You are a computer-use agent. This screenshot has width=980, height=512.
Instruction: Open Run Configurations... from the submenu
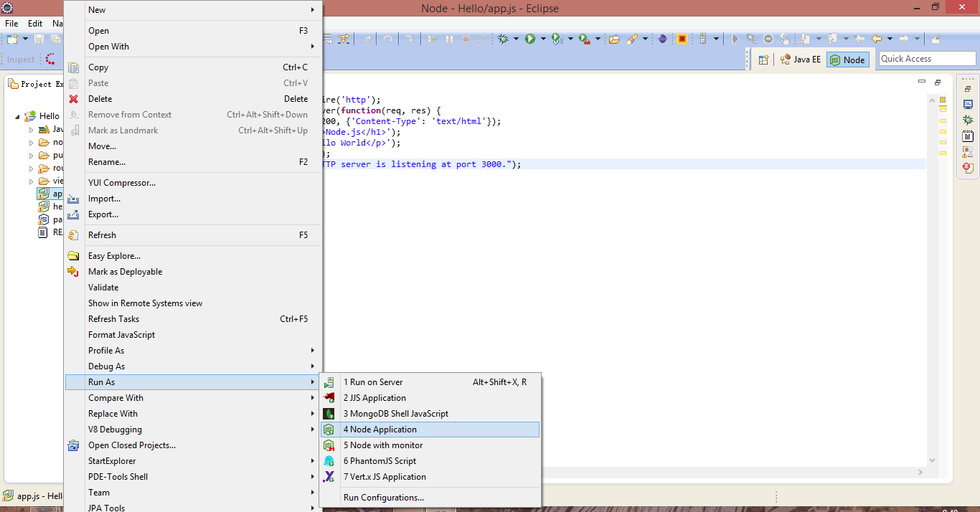pos(430,498)
